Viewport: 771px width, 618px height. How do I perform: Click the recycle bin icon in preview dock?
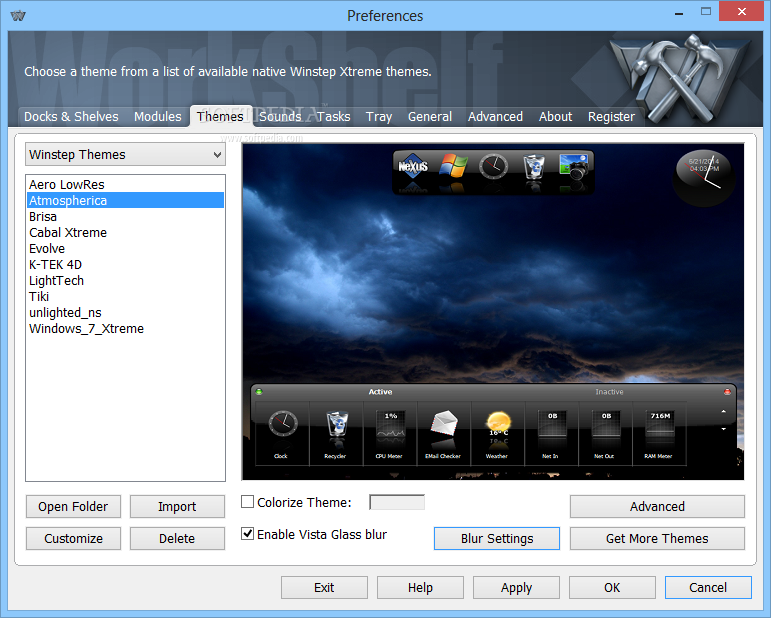tap(534, 167)
